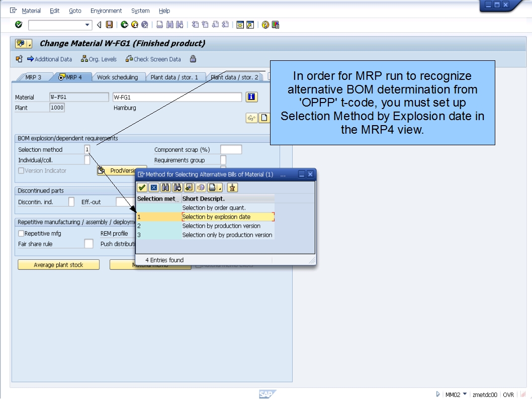The image size is (532, 399).
Task: Click the Average plant stock button
Action: point(58,264)
